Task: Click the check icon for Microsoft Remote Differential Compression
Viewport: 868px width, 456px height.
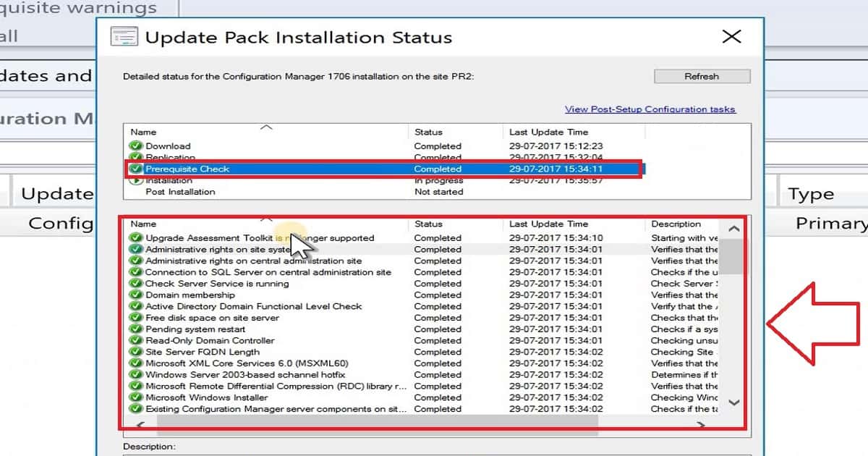Action: 136,386
